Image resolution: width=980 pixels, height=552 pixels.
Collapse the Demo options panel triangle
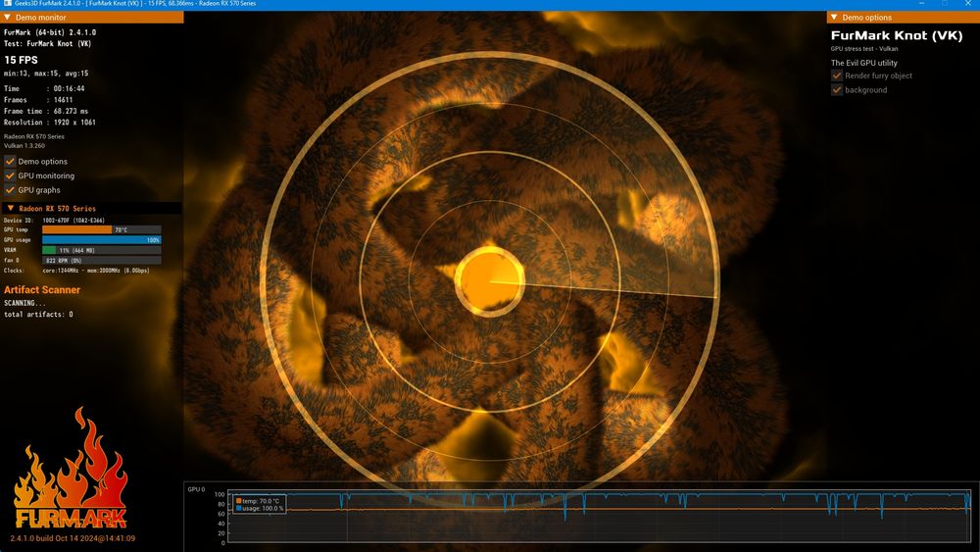click(x=834, y=18)
